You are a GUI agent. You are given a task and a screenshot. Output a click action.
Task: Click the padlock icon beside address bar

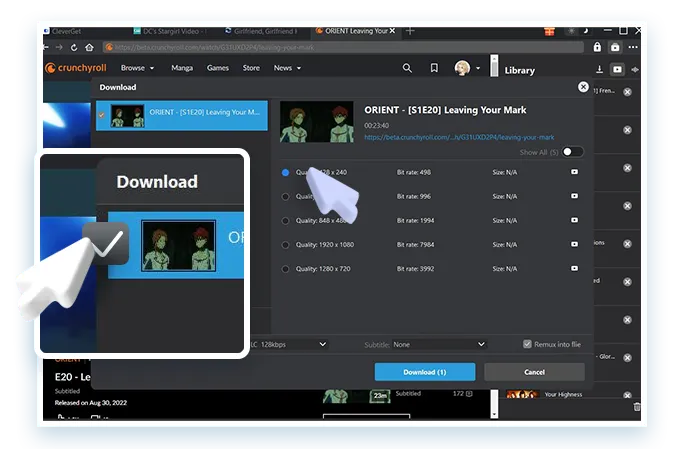(597, 47)
